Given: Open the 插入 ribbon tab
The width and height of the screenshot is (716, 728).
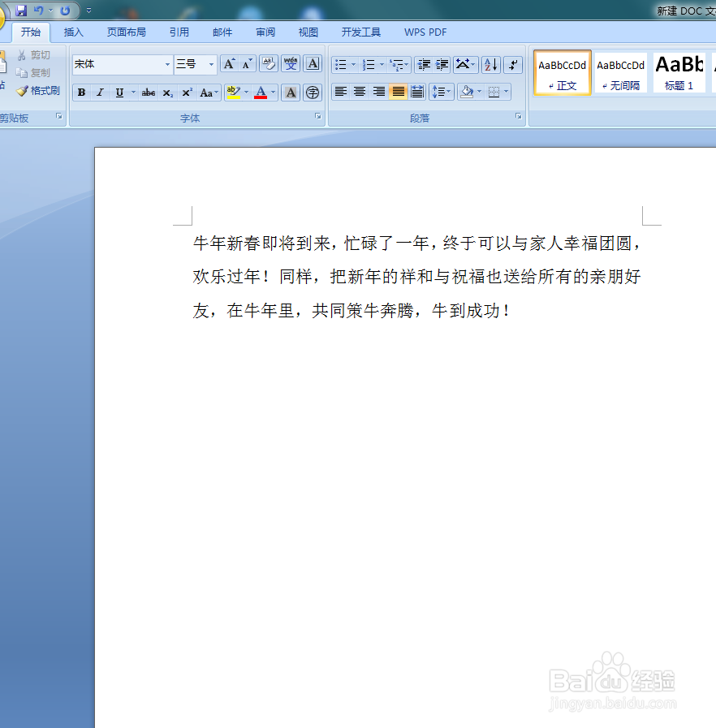Looking at the screenshot, I should pyautogui.click(x=73, y=32).
